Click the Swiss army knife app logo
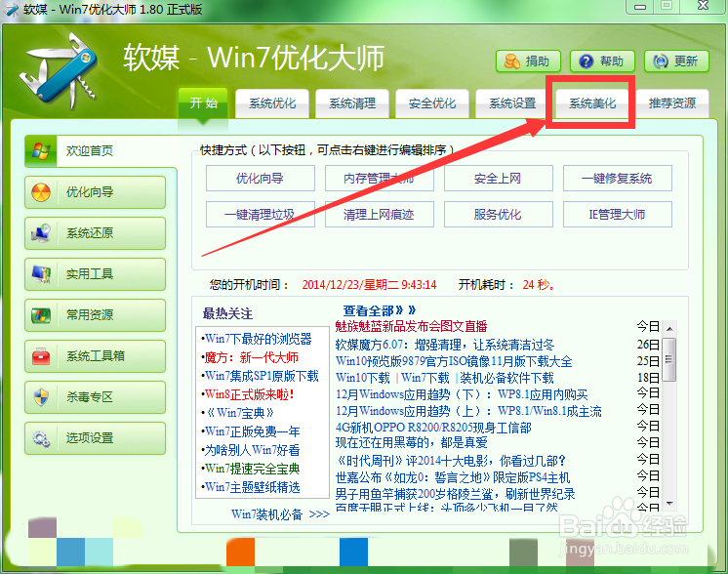Image resolution: width=728 pixels, height=574 pixels. [x=59, y=69]
